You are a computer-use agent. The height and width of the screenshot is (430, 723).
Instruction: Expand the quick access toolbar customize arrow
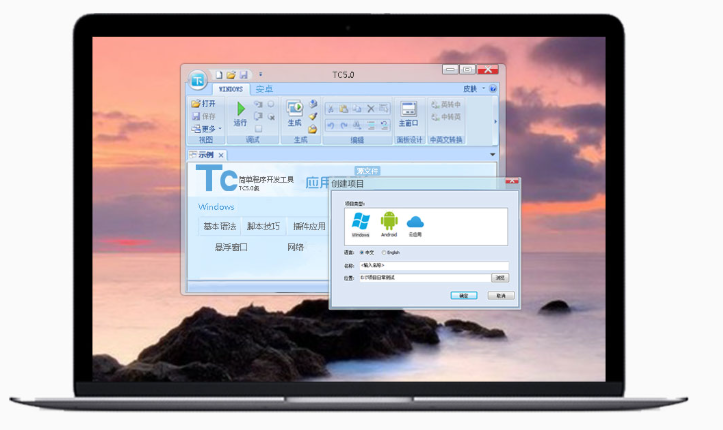[x=261, y=74]
